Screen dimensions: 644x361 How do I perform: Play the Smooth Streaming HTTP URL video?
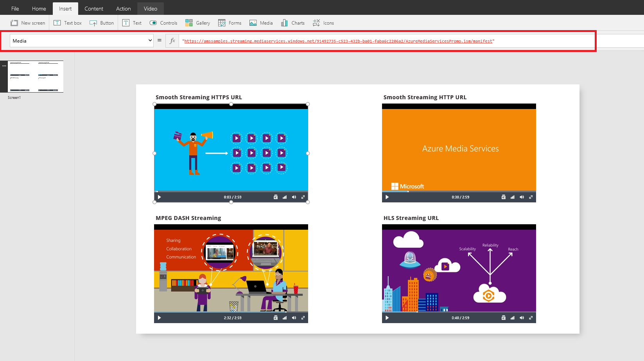pos(387,197)
